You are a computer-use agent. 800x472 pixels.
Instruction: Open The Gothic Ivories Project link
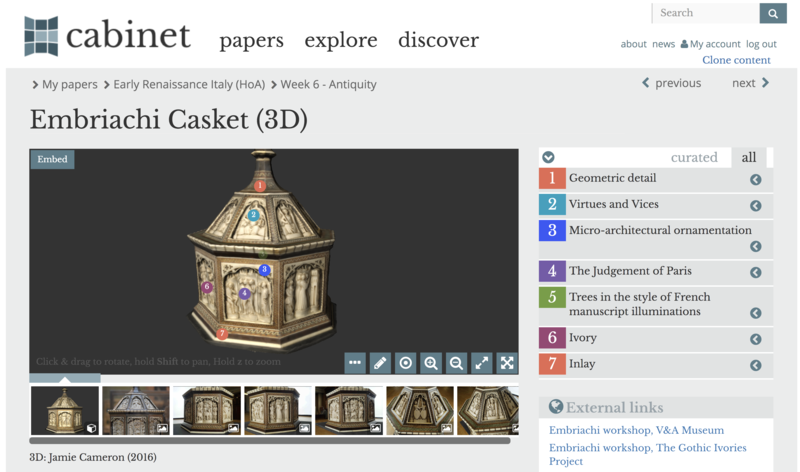(647, 454)
